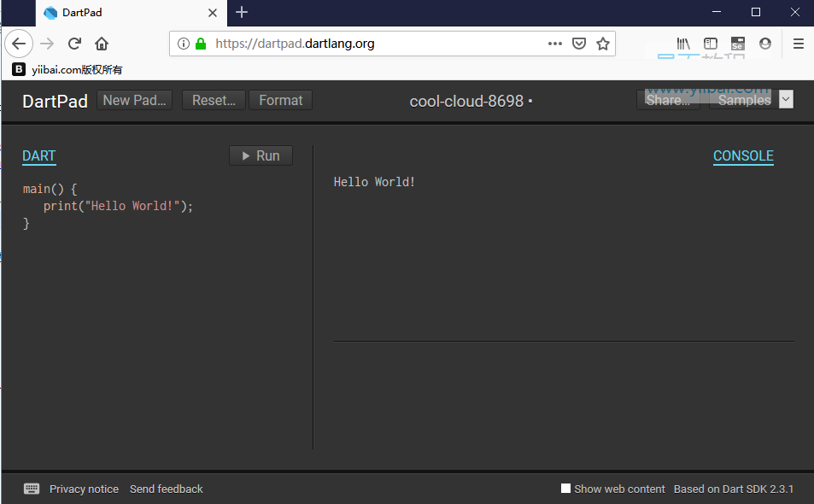Reload the DartPad page
Image resolution: width=814 pixels, height=504 pixels.
tap(75, 44)
